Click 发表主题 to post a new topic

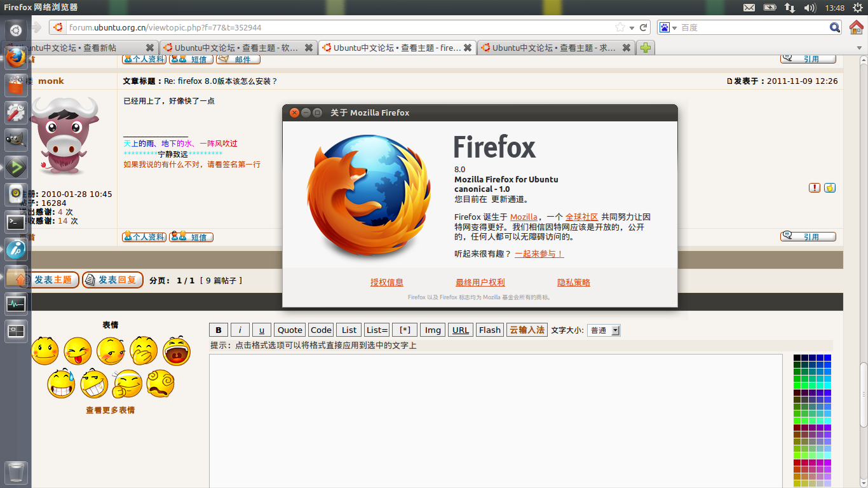[49, 280]
